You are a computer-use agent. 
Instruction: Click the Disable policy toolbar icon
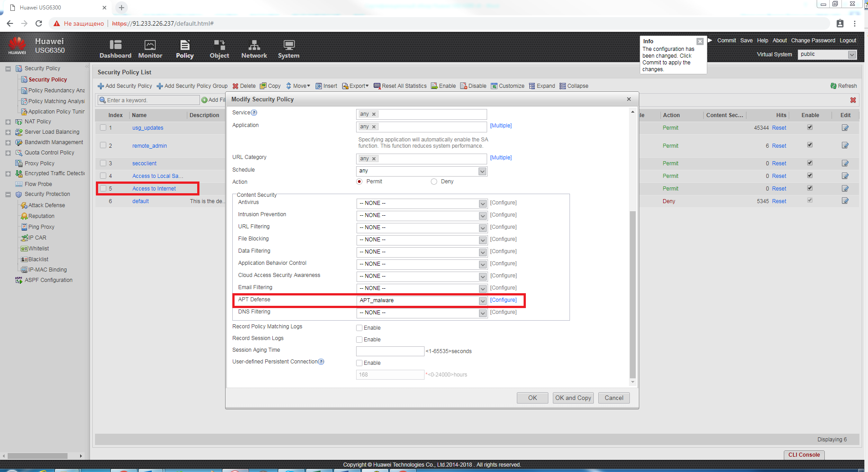(464, 86)
